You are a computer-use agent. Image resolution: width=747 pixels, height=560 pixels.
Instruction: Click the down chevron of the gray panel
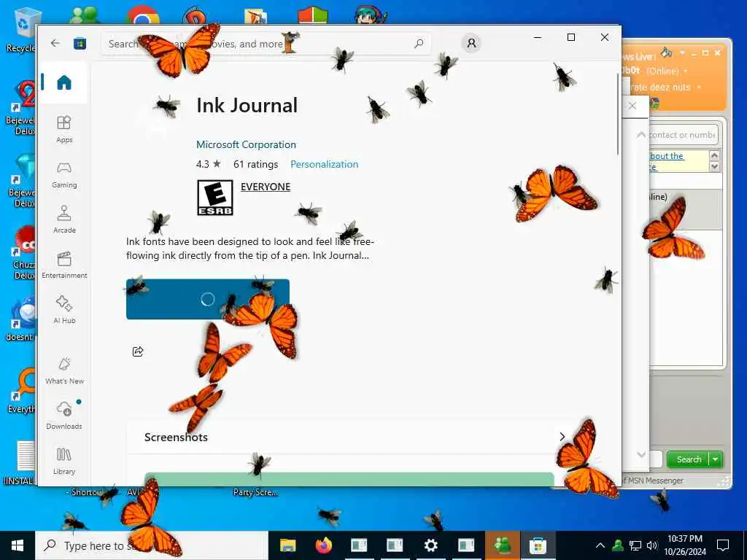(x=641, y=454)
